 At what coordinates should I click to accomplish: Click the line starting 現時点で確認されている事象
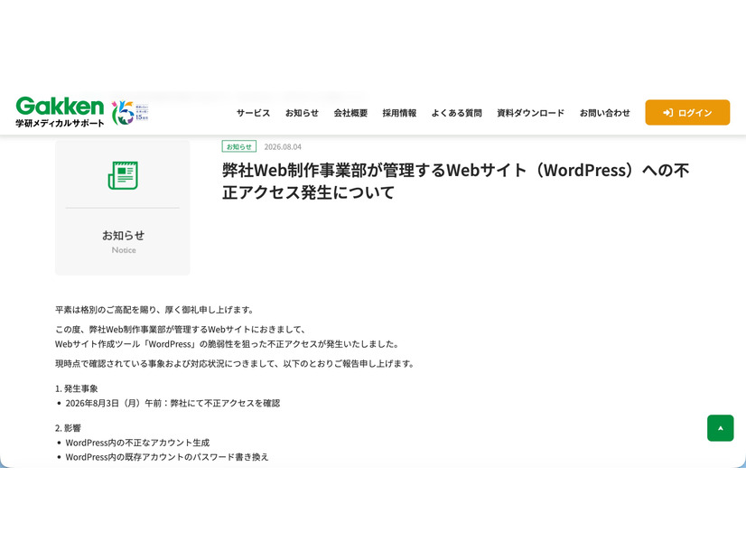click(236, 363)
